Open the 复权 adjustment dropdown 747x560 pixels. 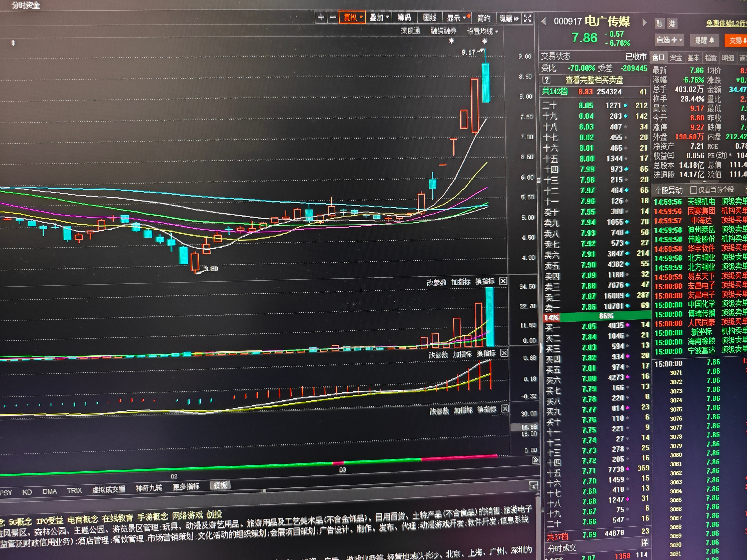click(x=353, y=17)
